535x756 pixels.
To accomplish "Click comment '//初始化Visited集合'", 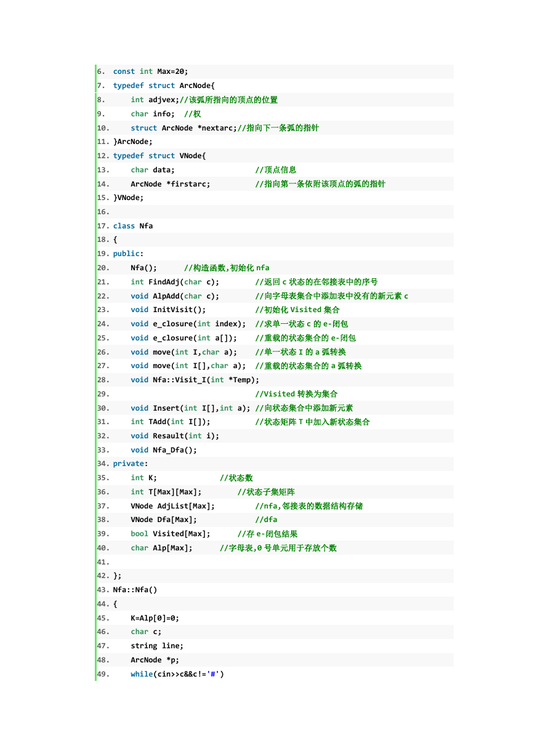I will click(297, 310).
